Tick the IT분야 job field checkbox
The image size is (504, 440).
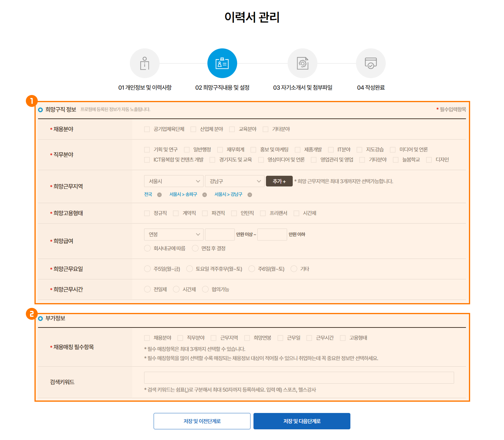click(x=331, y=150)
